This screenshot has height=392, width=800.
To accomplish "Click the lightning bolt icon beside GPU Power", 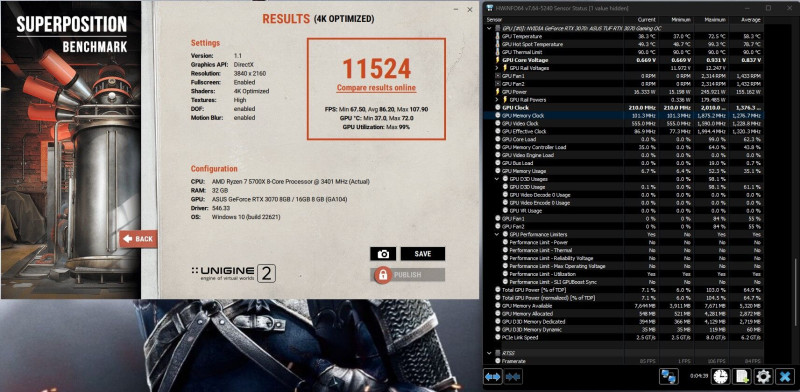I will coord(497,92).
